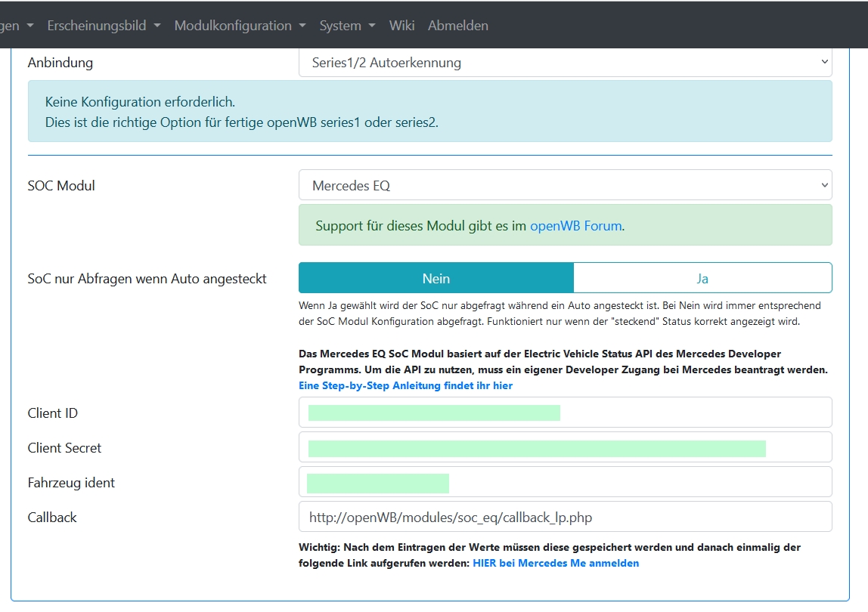Switch SoC query option to Ja
The height and width of the screenshot is (612, 868).
[x=702, y=278]
